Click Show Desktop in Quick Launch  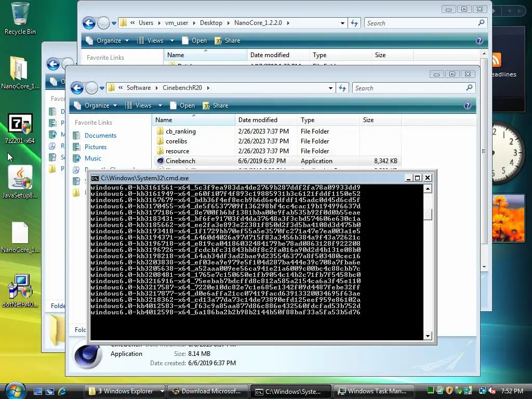(x=37, y=391)
